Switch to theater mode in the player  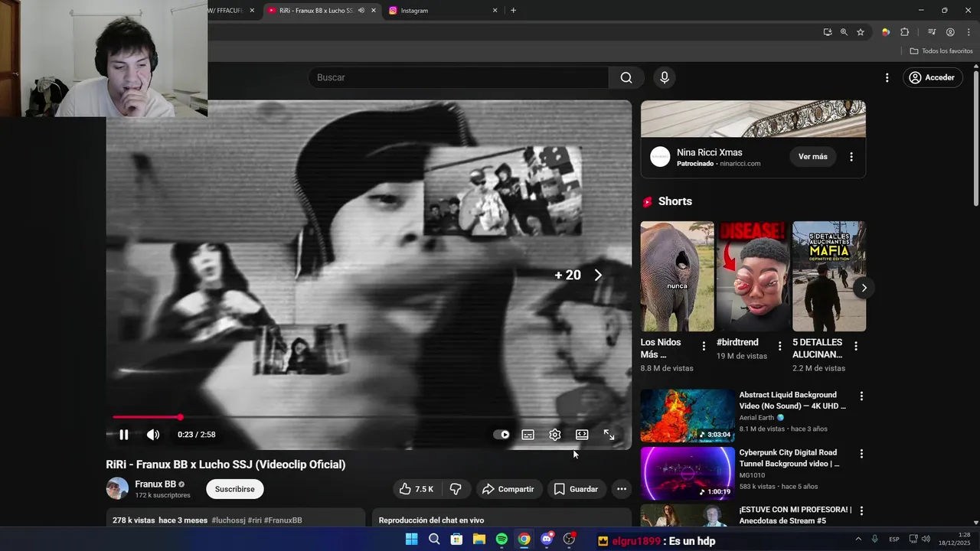pyautogui.click(x=582, y=435)
